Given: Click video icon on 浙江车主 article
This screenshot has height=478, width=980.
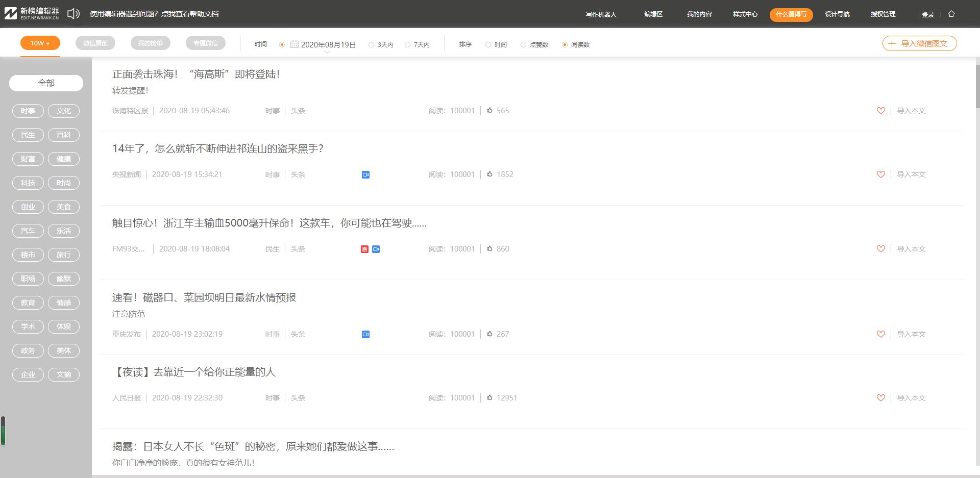Looking at the screenshot, I should (x=376, y=249).
